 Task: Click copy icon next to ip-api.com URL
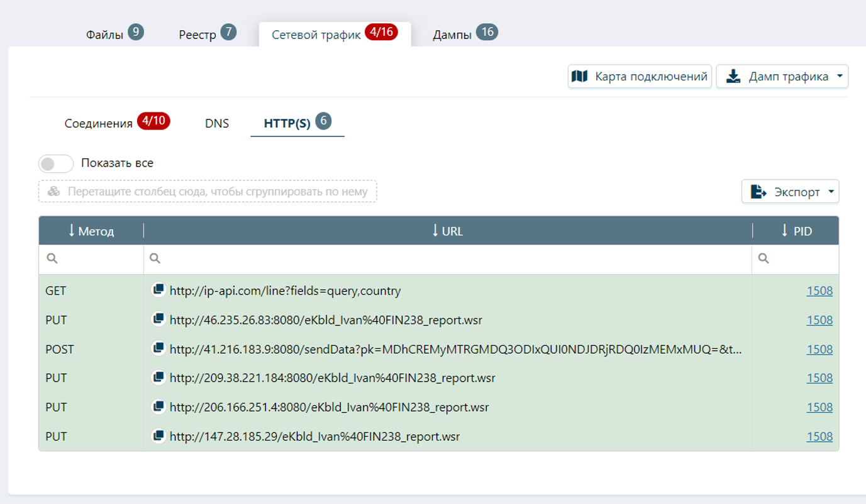(158, 290)
